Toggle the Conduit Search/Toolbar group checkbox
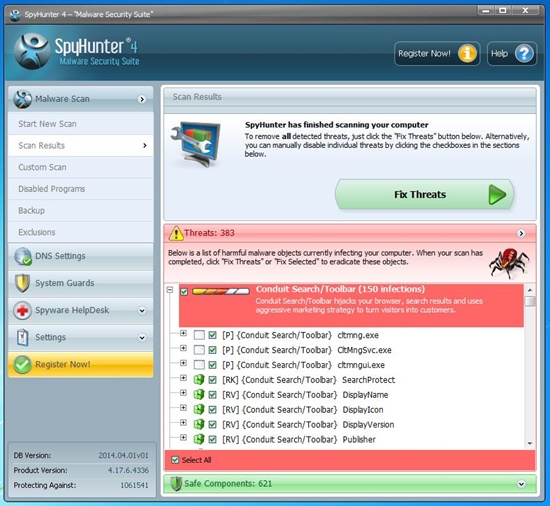This screenshot has height=506, width=550. click(184, 291)
